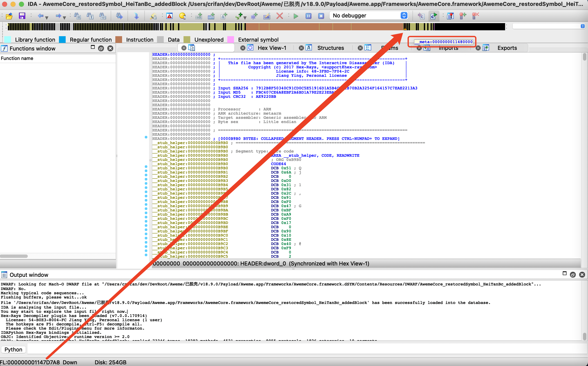Open the Exports tab
Viewport: 588px width, 366px height.
[507, 48]
